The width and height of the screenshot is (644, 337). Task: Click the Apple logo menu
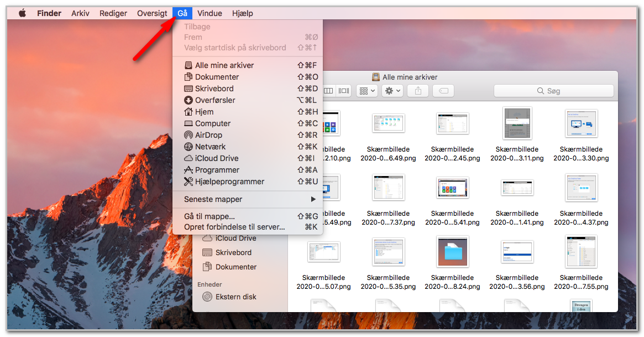click(23, 13)
